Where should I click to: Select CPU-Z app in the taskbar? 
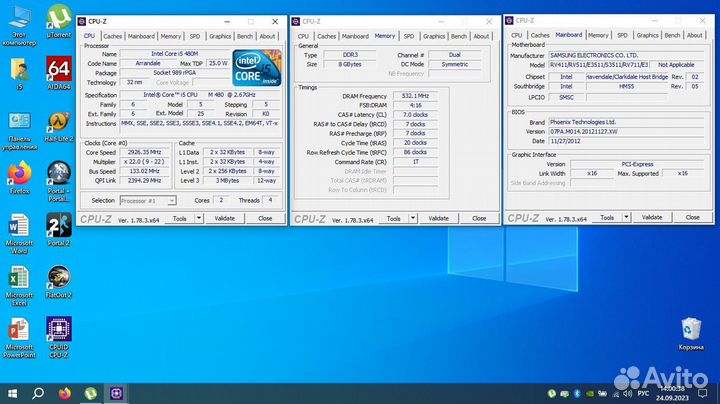(x=116, y=393)
